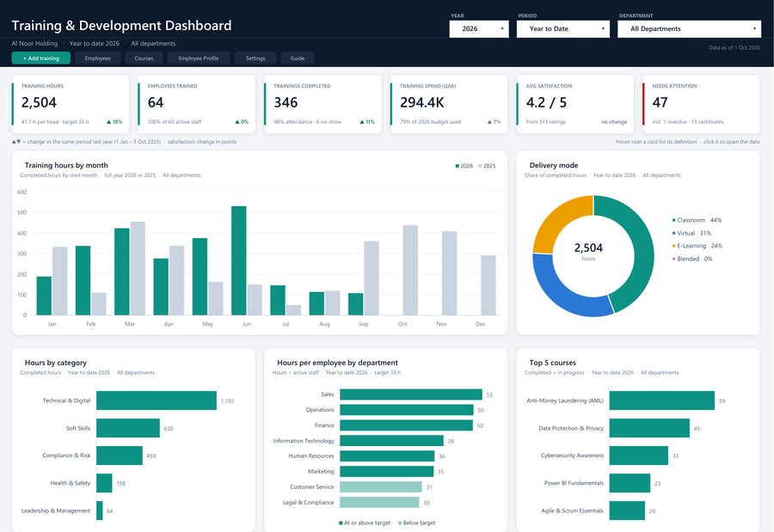The height and width of the screenshot is (532, 774).
Task: Open the Period dropdown set to Year to Date
Action: coord(563,28)
